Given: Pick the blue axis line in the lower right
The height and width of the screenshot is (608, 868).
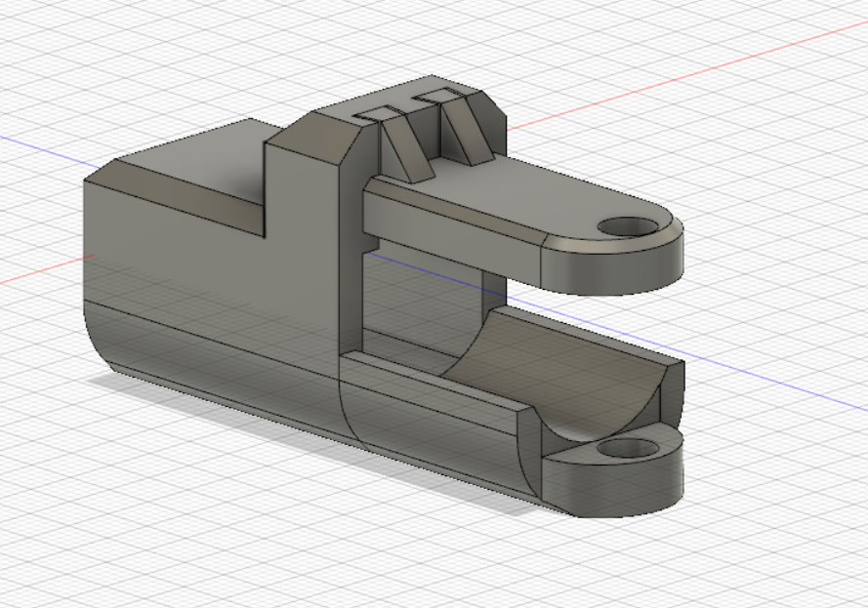Looking at the screenshot, I should click(x=686, y=353).
